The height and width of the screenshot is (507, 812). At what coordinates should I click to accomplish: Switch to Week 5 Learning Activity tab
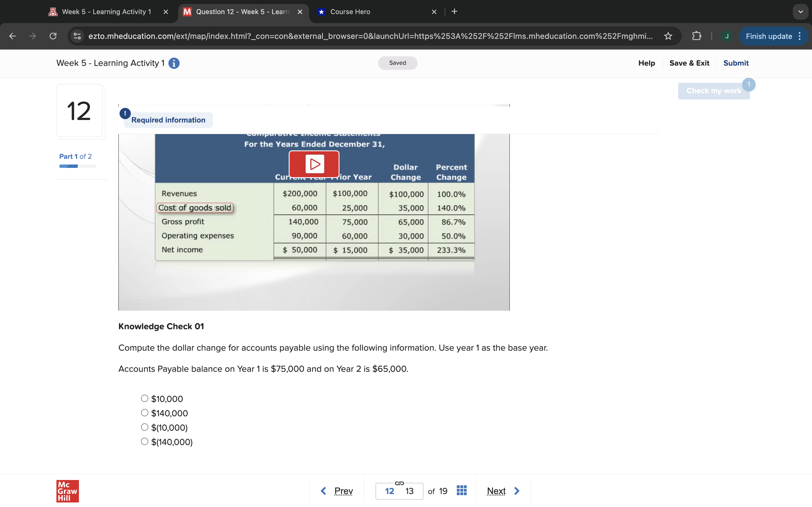click(106, 12)
